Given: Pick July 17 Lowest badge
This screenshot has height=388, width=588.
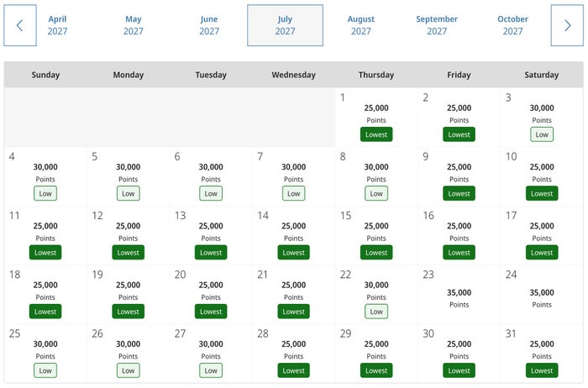Looking at the screenshot, I should coord(542,252).
